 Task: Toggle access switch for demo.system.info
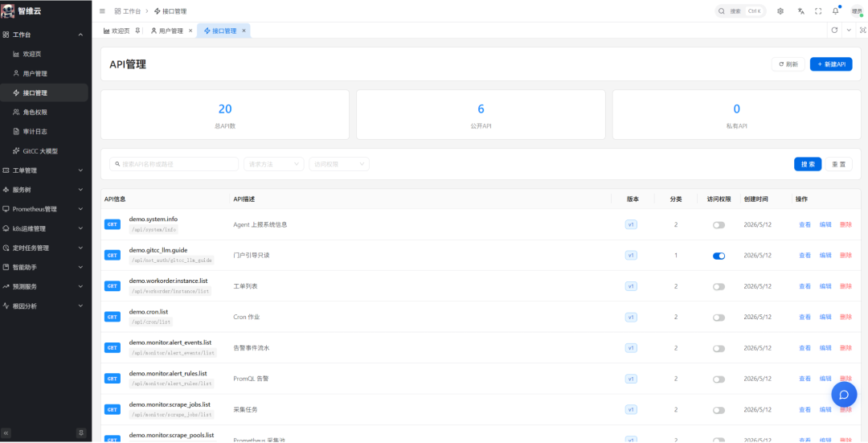point(719,225)
